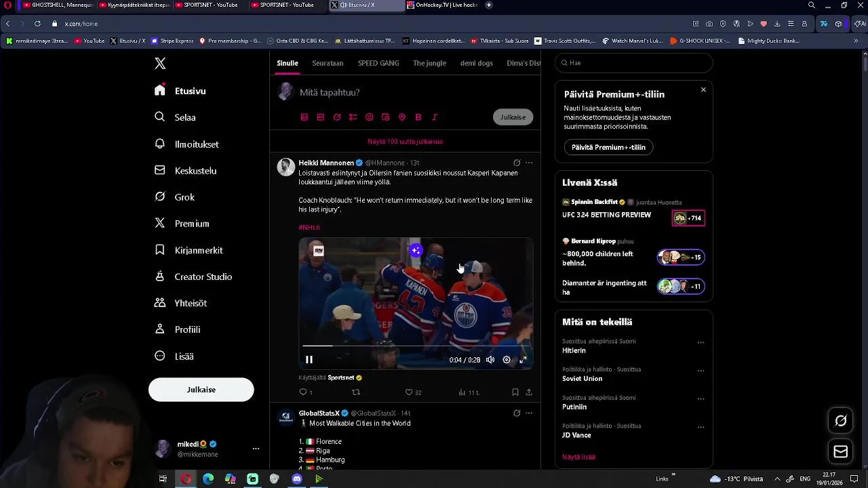
Task: Seek on the video progress bar
Action: (x=416, y=346)
